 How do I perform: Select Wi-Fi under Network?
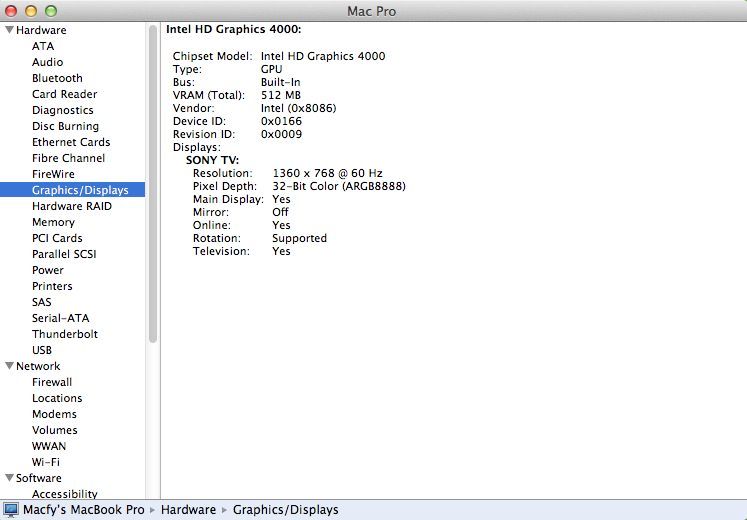point(46,462)
